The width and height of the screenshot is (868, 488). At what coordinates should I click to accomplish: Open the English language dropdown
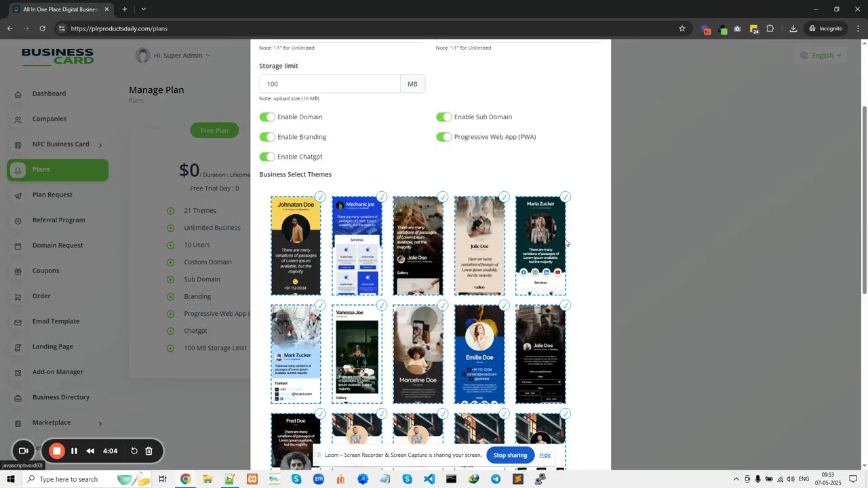[821, 56]
